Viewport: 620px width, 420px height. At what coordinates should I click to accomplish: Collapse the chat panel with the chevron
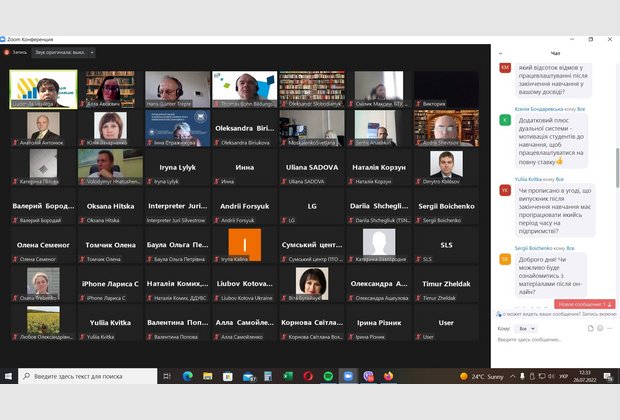point(501,52)
